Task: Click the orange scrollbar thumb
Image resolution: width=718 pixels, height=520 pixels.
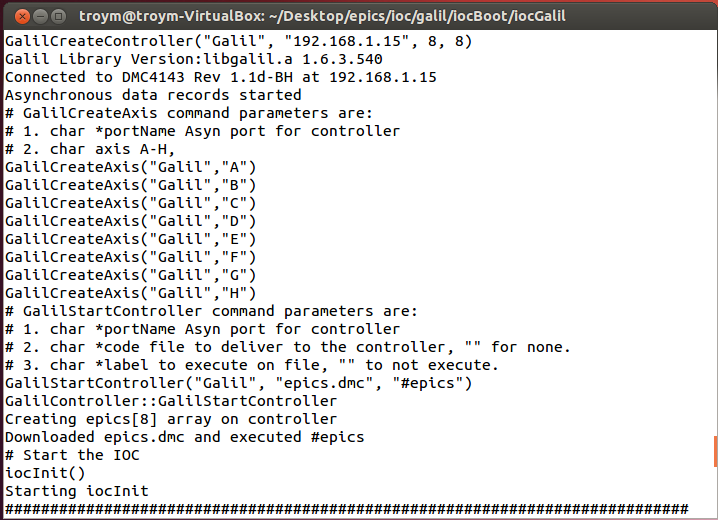Action: coord(715,450)
